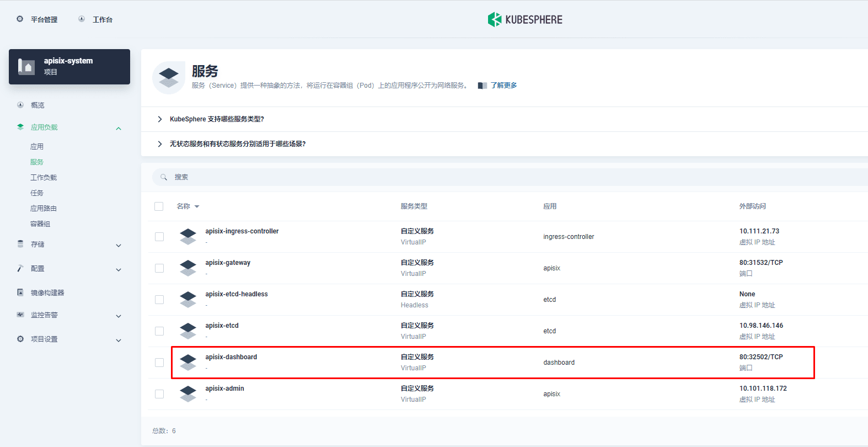The width and height of the screenshot is (868, 447).
Task: Click the 项目设置 gear icon in sidebar
Action: point(20,339)
